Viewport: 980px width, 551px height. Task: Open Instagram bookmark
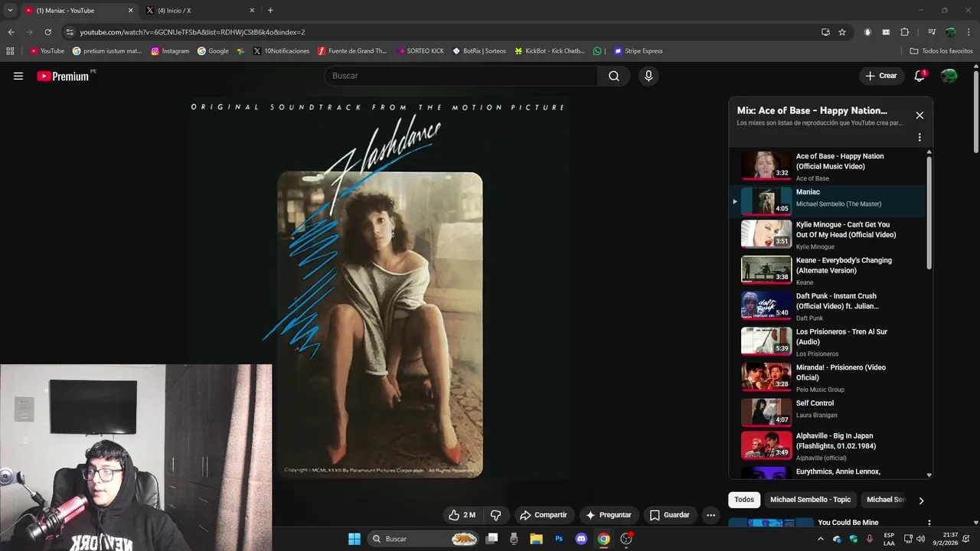[170, 51]
